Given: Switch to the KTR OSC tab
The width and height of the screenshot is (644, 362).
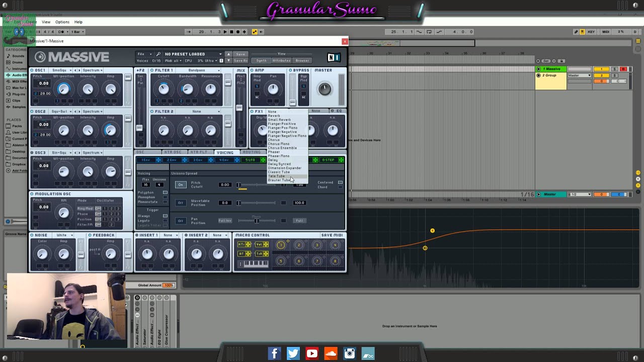Looking at the screenshot, I should (173, 152).
